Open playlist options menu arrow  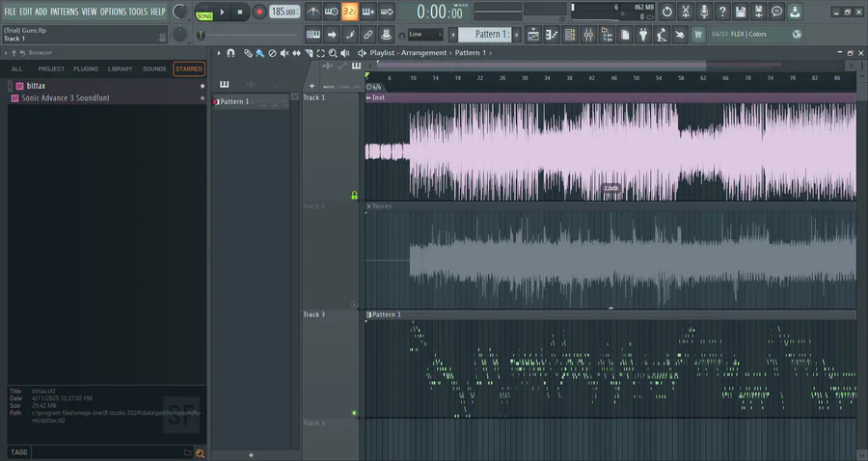click(219, 53)
